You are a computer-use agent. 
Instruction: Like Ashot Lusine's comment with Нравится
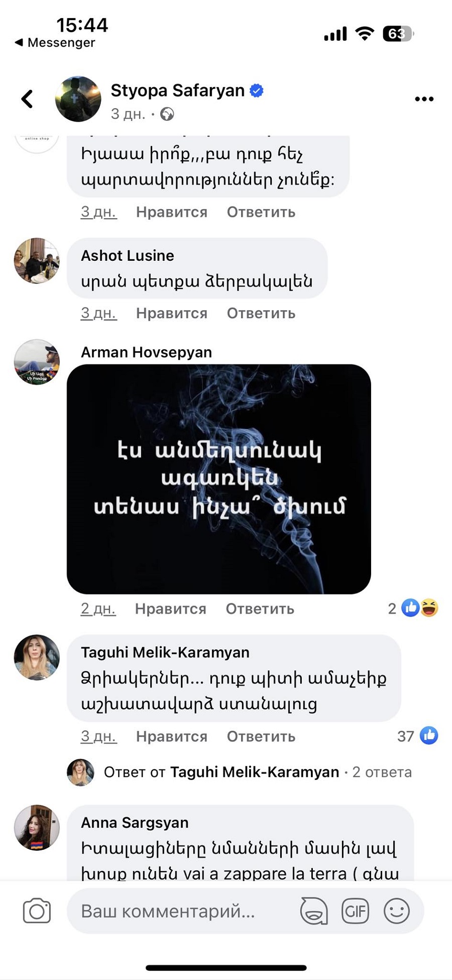coord(172,313)
